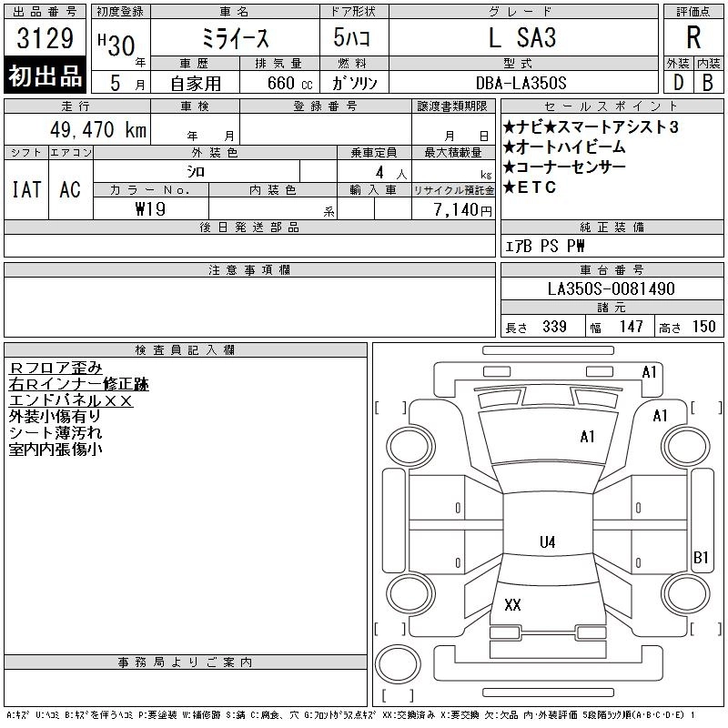
Task: Click the color code W19 field
Action: pyautogui.click(x=150, y=208)
